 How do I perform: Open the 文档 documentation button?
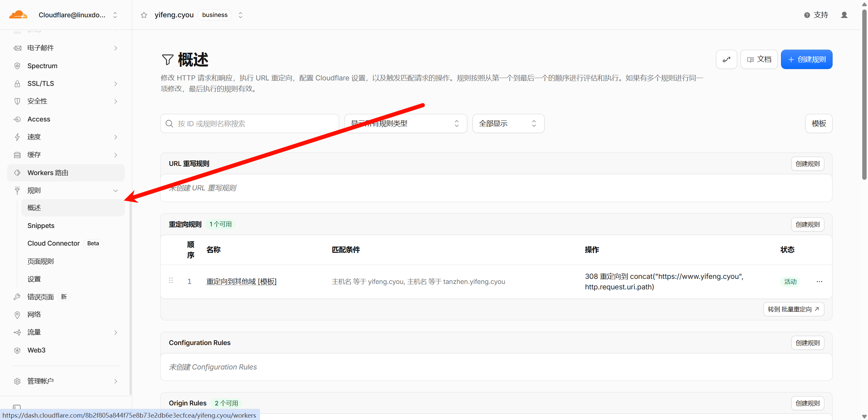coord(759,59)
